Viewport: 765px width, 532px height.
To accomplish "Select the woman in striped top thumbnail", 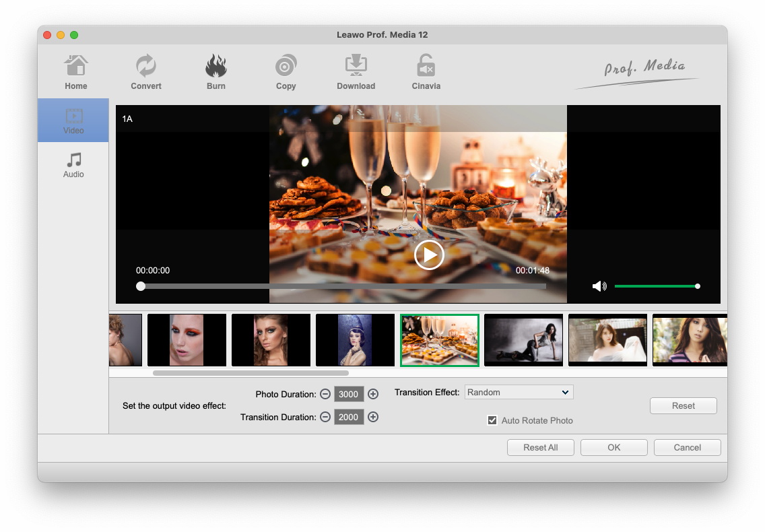I will click(690, 339).
